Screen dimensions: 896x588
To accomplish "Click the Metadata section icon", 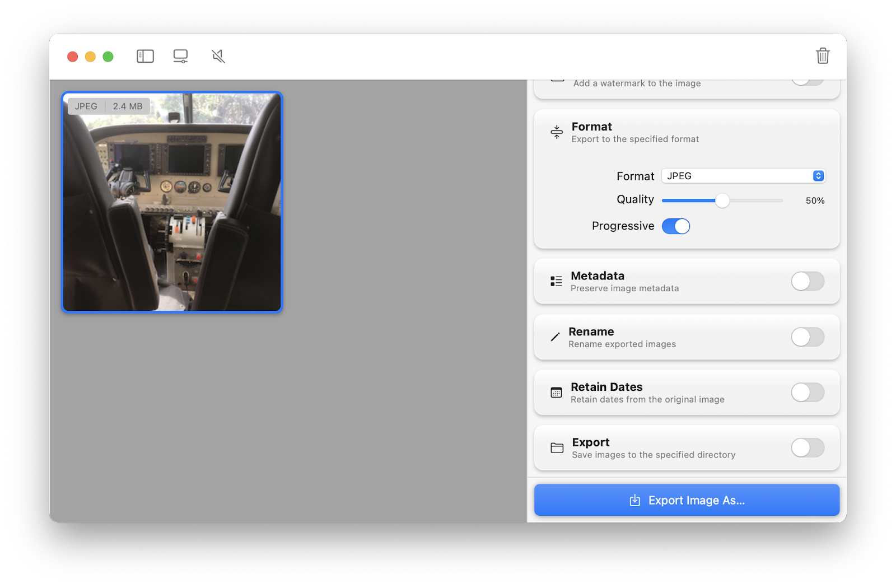I will [555, 281].
